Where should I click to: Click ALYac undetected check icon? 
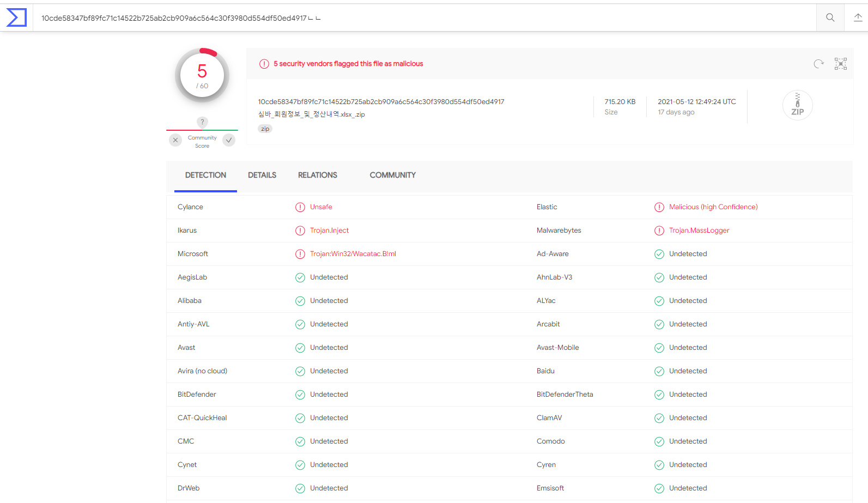[x=659, y=301]
